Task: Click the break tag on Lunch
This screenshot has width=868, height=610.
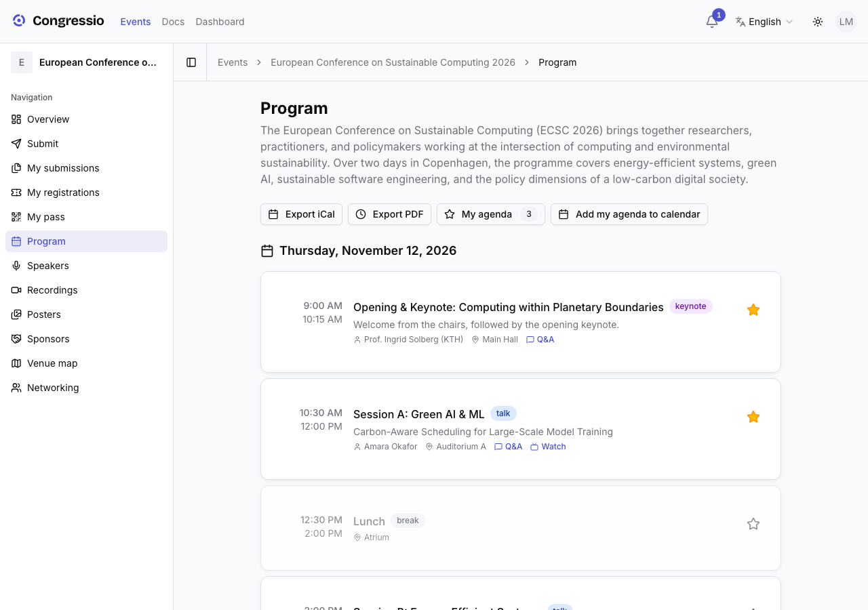Action: [408, 521]
